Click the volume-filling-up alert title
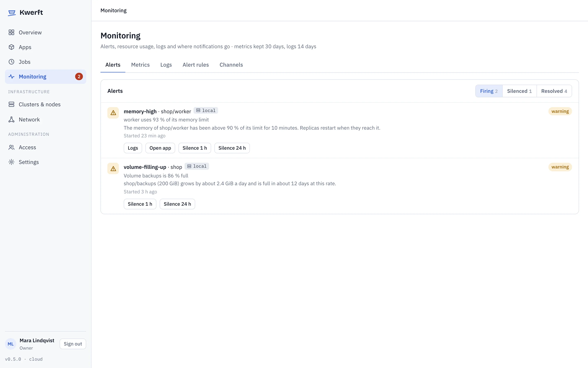Viewport: 588px width, 368px height. 145,167
